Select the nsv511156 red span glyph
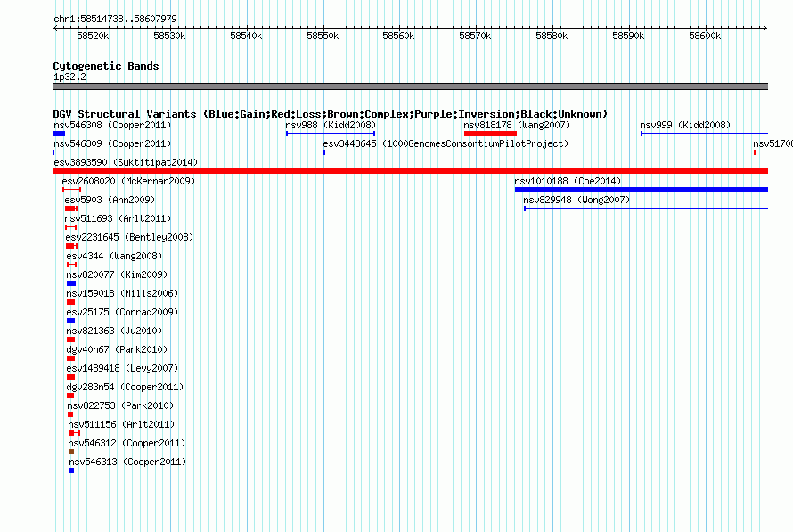The height and width of the screenshot is (532, 793). tap(74, 433)
